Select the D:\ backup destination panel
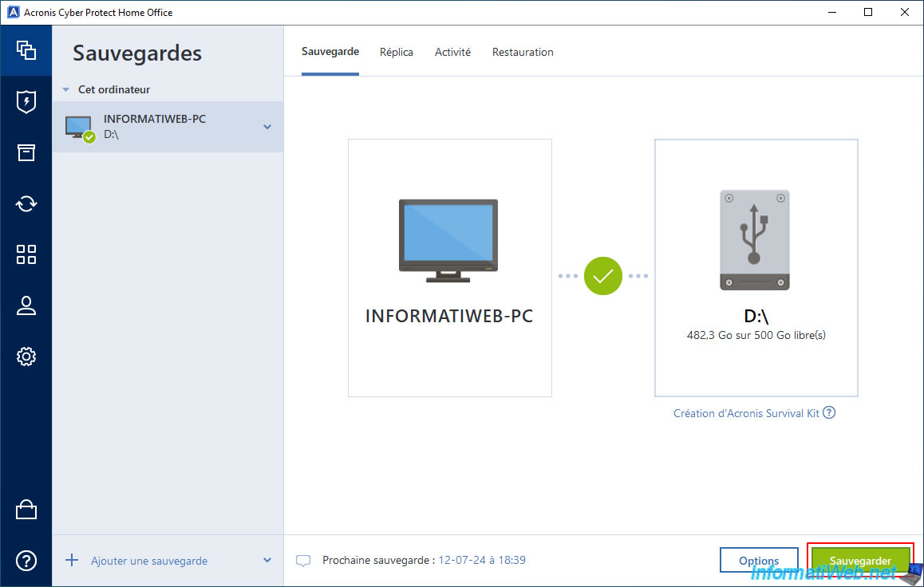 pyautogui.click(x=756, y=268)
